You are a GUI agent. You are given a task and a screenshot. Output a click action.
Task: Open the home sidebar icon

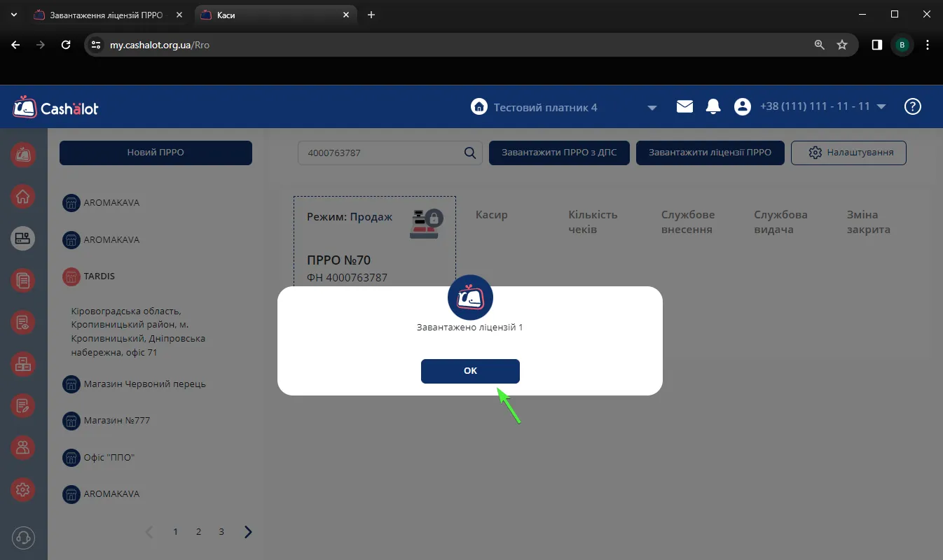click(x=23, y=197)
